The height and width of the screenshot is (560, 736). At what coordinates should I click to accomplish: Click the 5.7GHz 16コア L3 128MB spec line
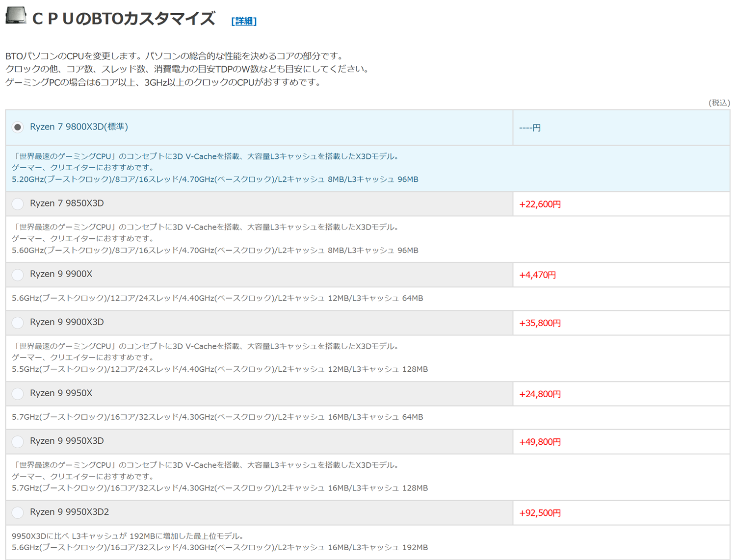click(220, 487)
